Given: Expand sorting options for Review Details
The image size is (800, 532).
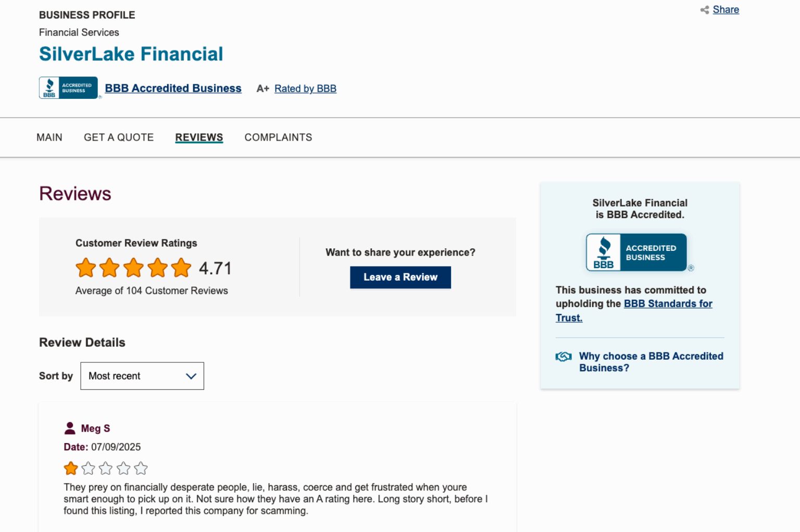Looking at the screenshot, I should click(142, 376).
